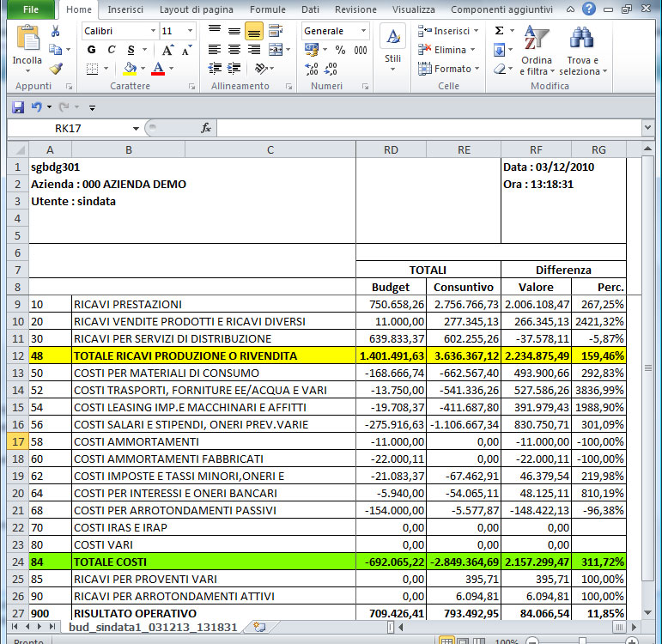The image size is (662, 644).
Task: Click the Incolla paste icon
Action: point(27,38)
